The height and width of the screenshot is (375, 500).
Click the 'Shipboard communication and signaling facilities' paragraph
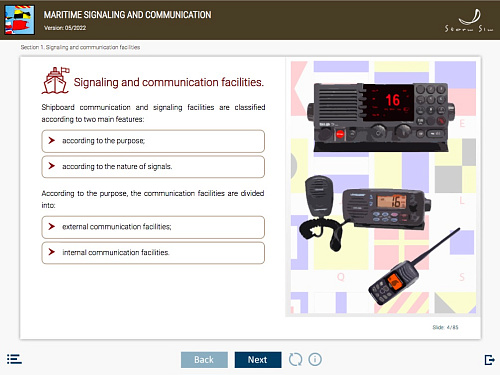tap(153, 113)
